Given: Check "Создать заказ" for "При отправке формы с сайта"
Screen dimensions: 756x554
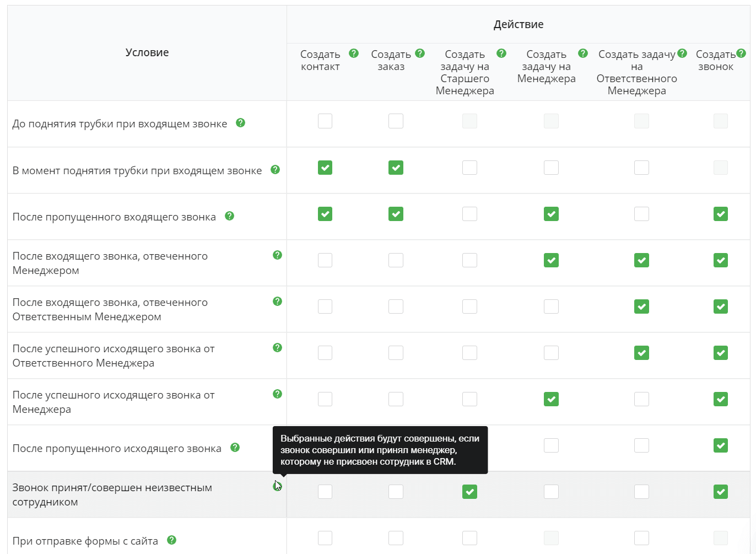Looking at the screenshot, I should (x=396, y=538).
